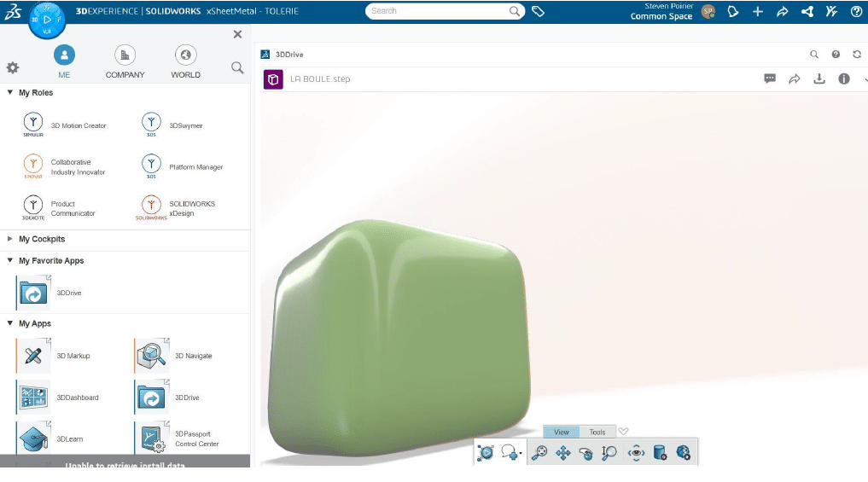Click the mesh display settings icon
Screen dimensions: 868x482
[684, 453]
